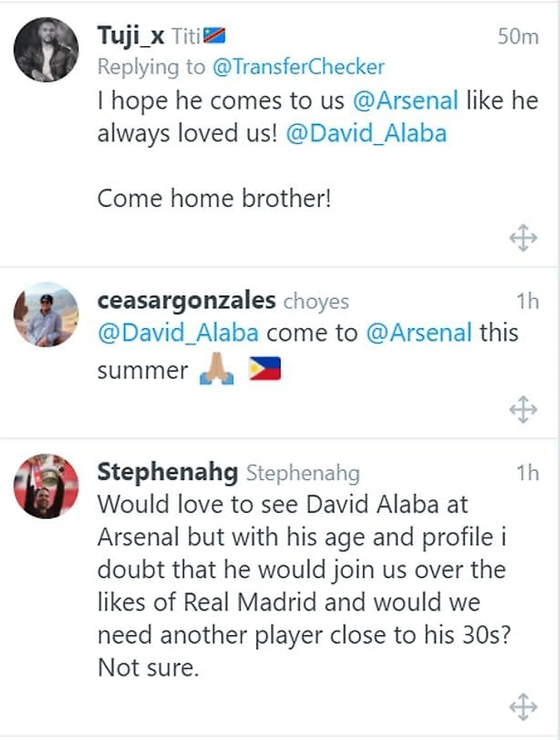The image size is (560, 740).
Task: Open the Tuji_x username link
Action: point(130,35)
